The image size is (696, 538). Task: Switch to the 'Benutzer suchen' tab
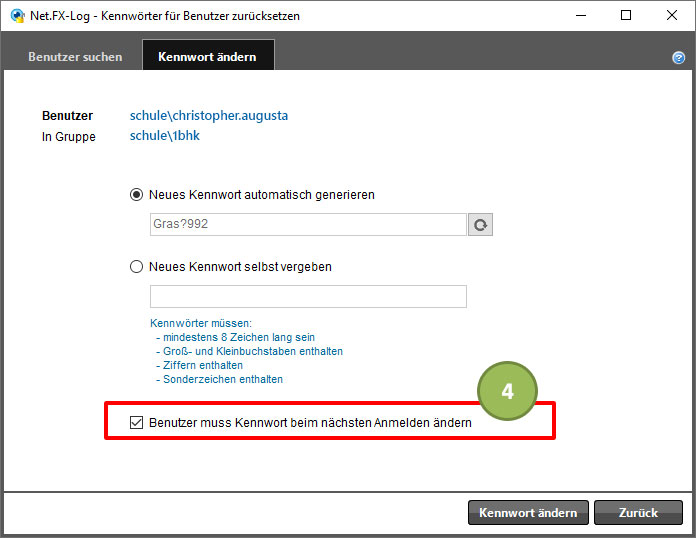tap(75, 57)
